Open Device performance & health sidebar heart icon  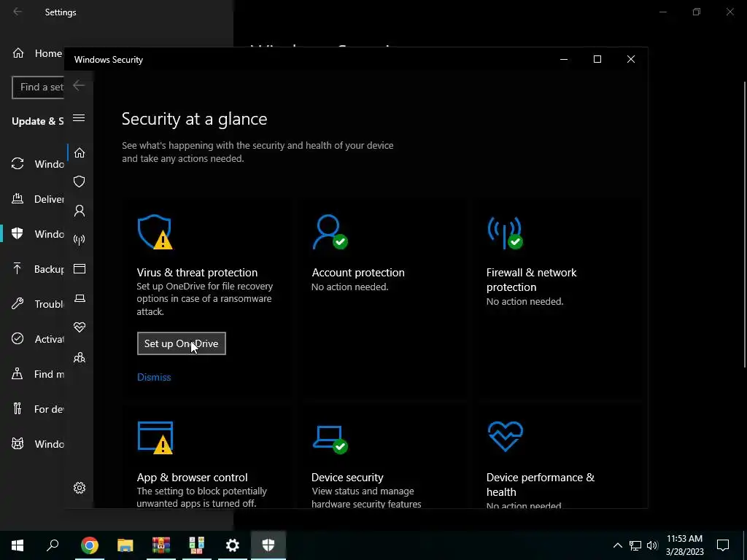tap(79, 327)
